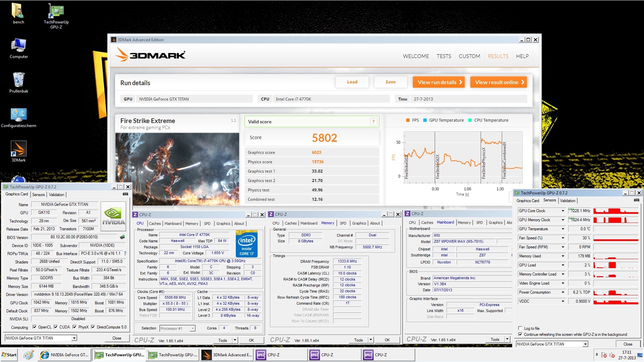644x362 pixels.
Task: Click the Save run button
Action: (x=390, y=82)
